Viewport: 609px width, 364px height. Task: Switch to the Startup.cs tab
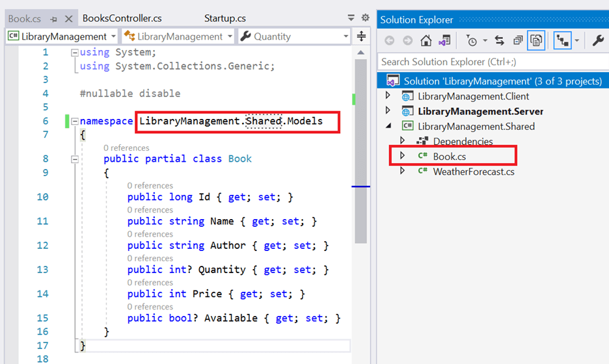[x=224, y=18]
